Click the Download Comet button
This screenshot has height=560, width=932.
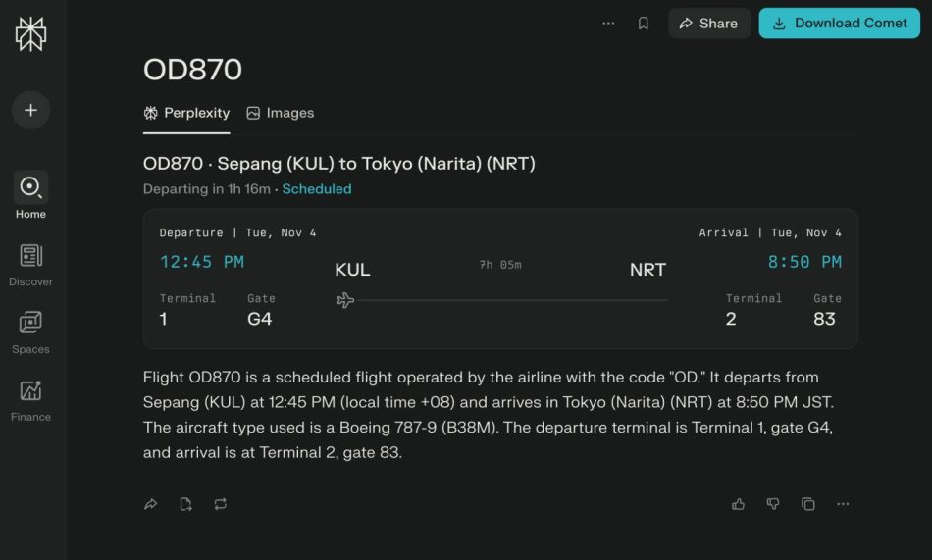[839, 24]
